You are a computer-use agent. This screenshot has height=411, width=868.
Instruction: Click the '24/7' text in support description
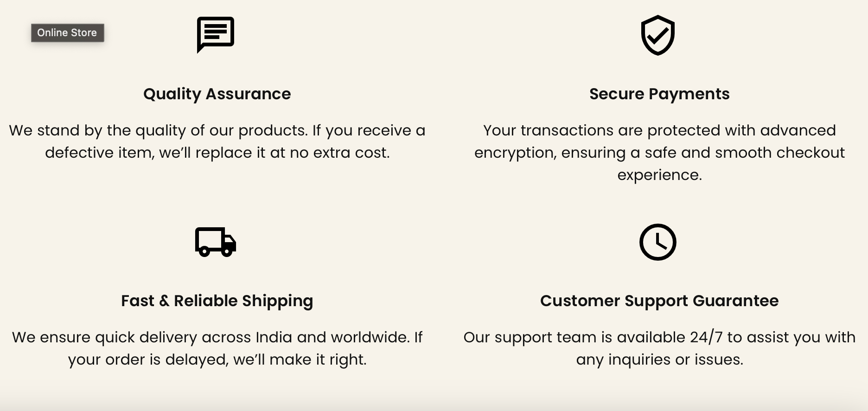point(706,337)
